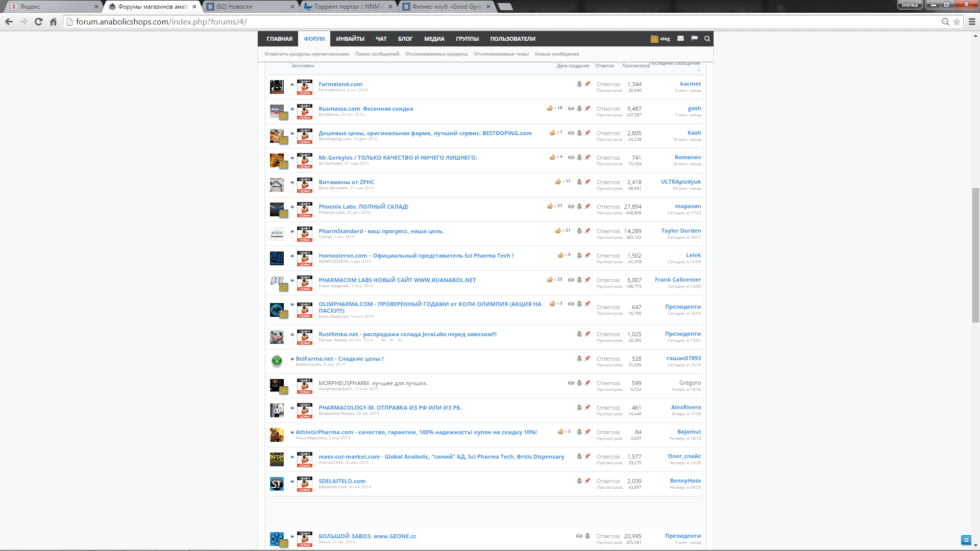The width and height of the screenshot is (980, 551).
Task: Click the thumbs-up icon on Phoenix Labs thread
Action: (550, 206)
